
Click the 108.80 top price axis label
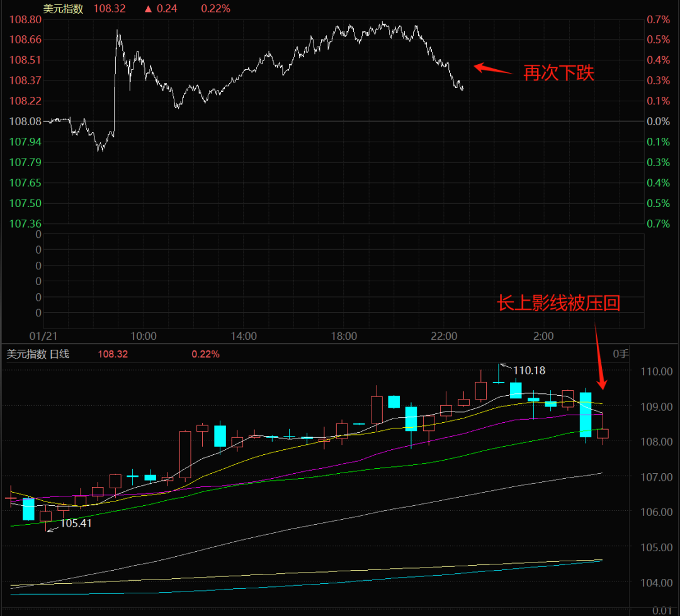pyautogui.click(x=25, y=20)
